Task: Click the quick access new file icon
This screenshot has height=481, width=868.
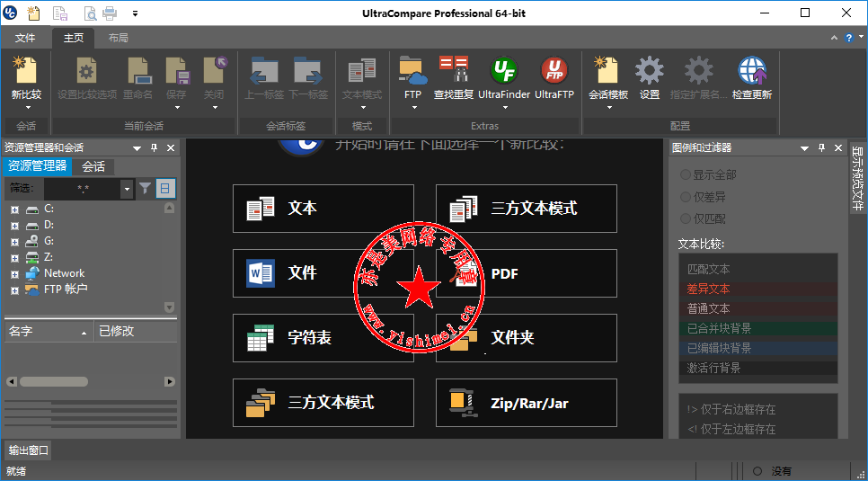Action: tap(34, 13)
